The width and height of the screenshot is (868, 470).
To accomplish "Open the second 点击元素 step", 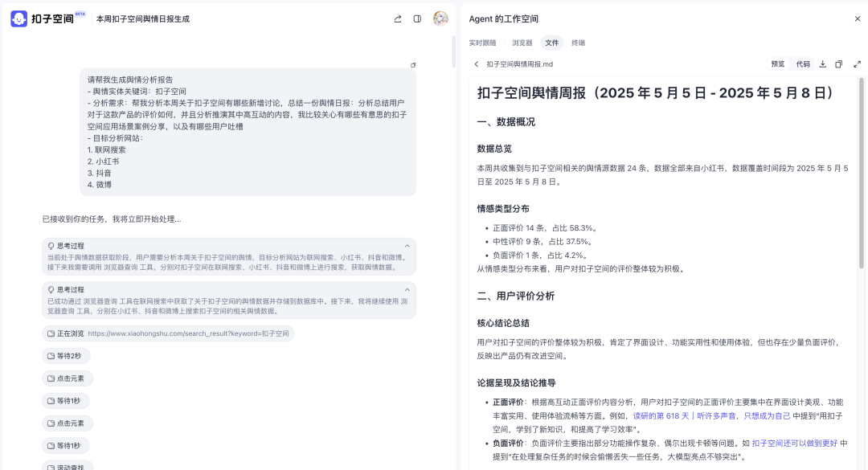I will point(68,423).
